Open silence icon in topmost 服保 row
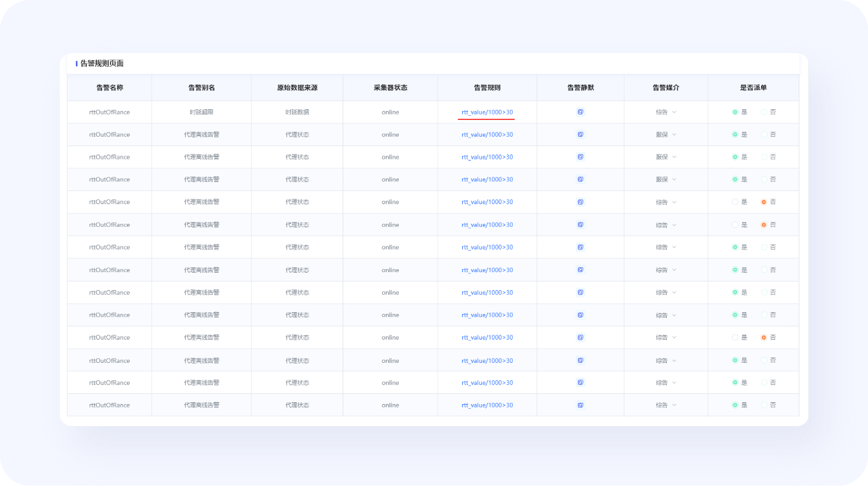 580,134
